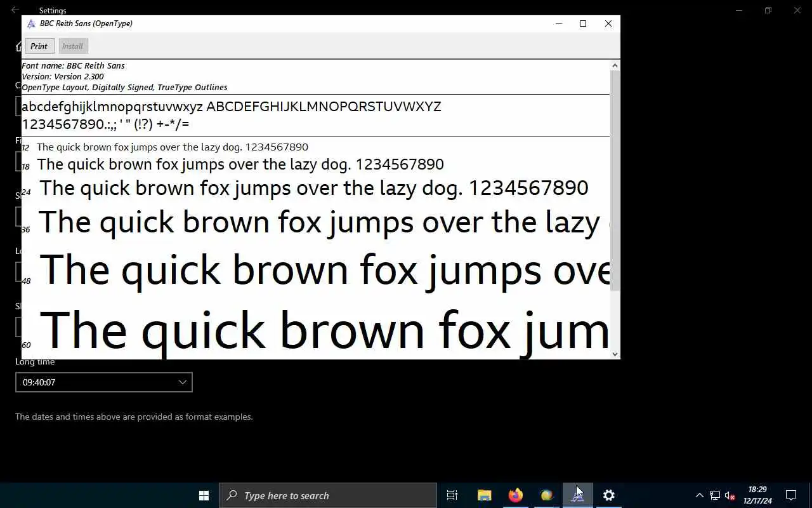
Task: Close the BBC Reith Sans font window
Action: (x=608, y=23)
